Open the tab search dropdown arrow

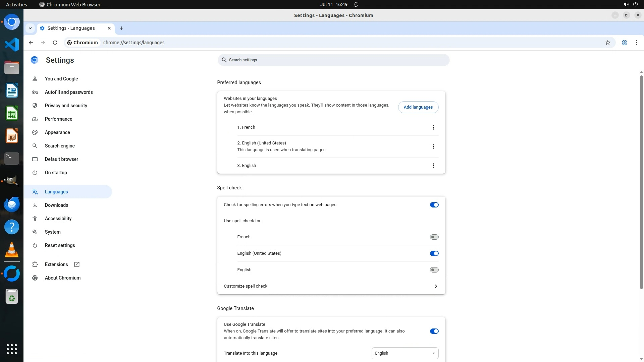[30, 28]
